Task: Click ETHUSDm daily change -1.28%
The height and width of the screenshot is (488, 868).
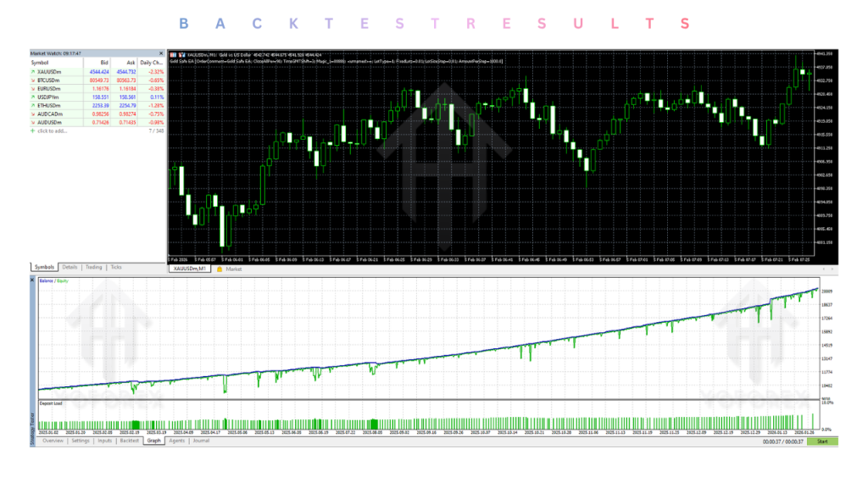Action: (157, 106)
